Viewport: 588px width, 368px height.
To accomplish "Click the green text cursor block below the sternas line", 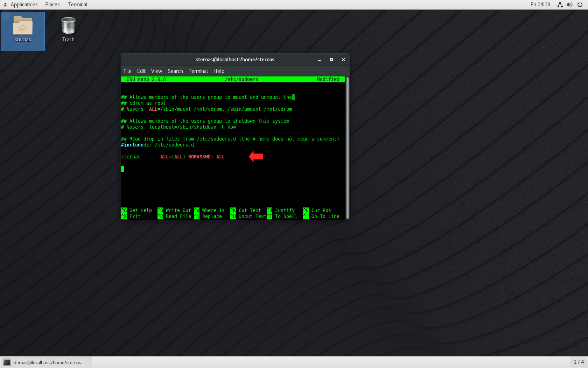I will [122, 169].
